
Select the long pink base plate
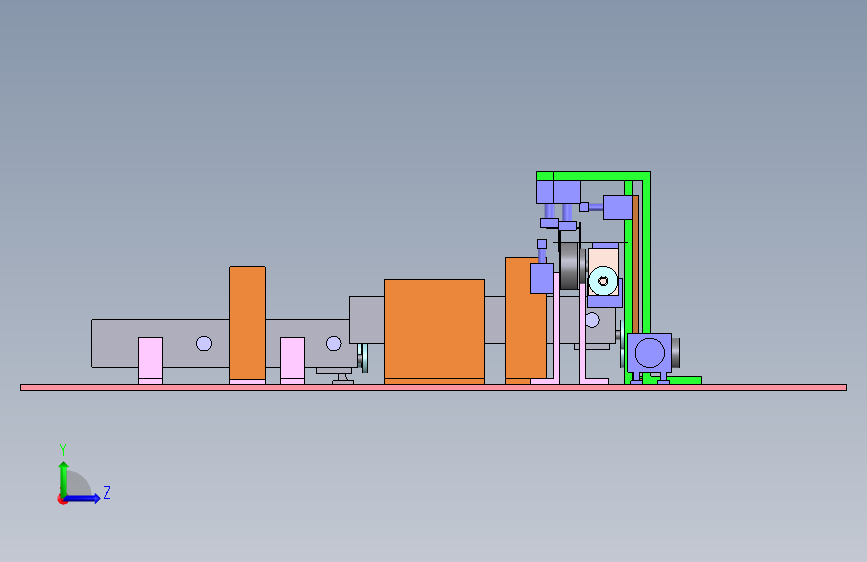click(434, 388)
